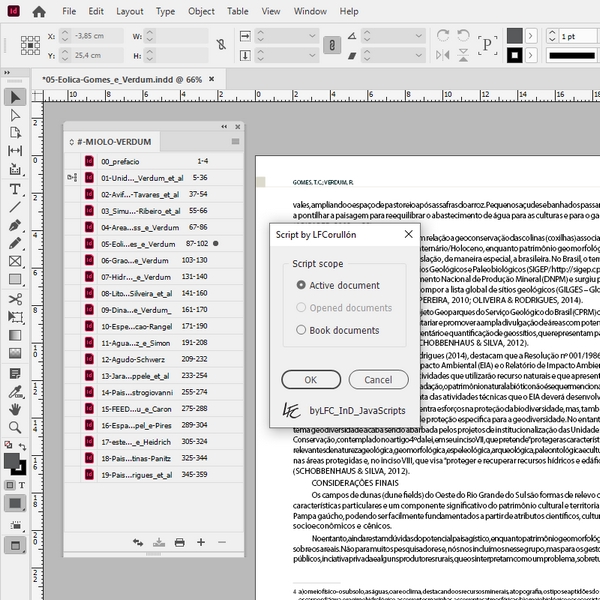Save the book icon in Book panel
This screenshot has width=600, height=600.
pos(159,542)
